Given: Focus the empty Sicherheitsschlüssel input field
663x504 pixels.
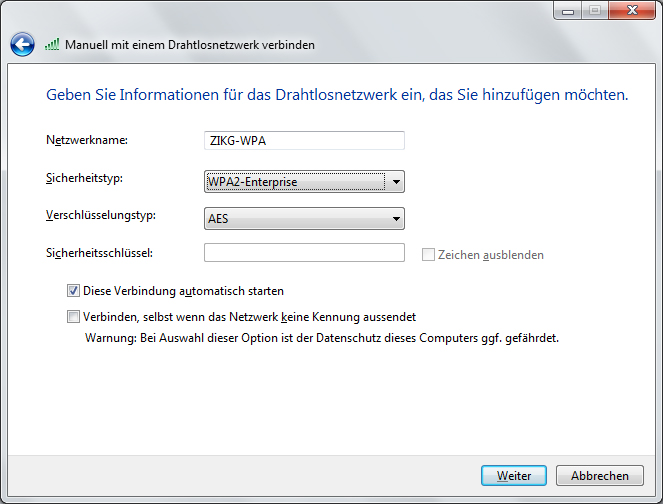Looking at the screenshot, I should (x=304, y=253).
